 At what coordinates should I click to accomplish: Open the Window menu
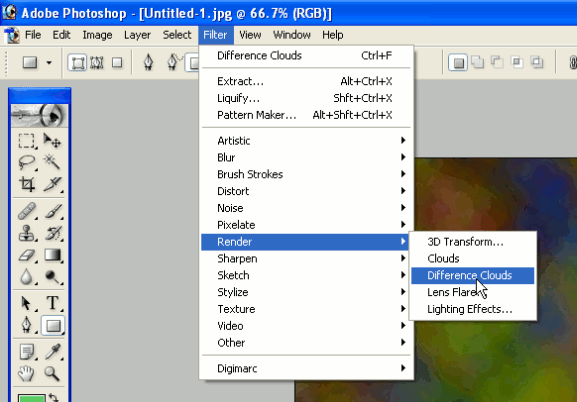(292, 35)
